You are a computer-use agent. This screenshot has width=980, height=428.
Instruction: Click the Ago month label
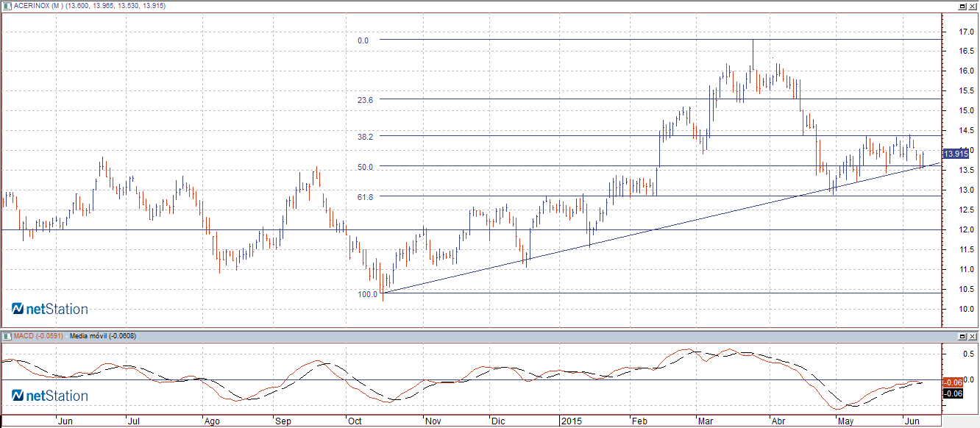coord(213,422)
